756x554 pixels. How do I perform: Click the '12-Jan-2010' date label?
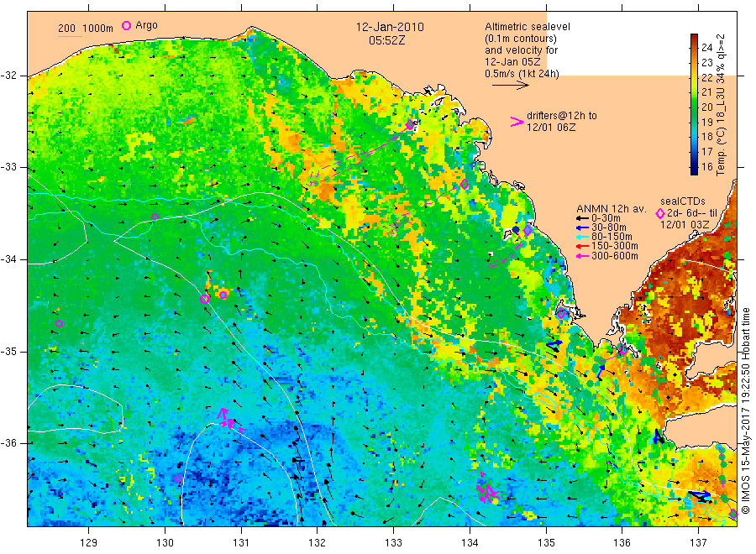point(390,27)
